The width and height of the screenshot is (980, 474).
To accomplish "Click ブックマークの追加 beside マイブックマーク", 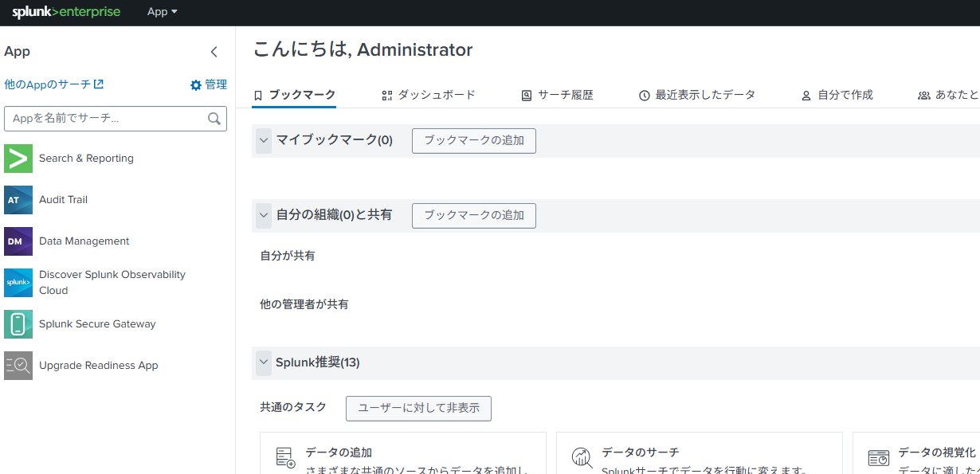I will coord(473,140).
